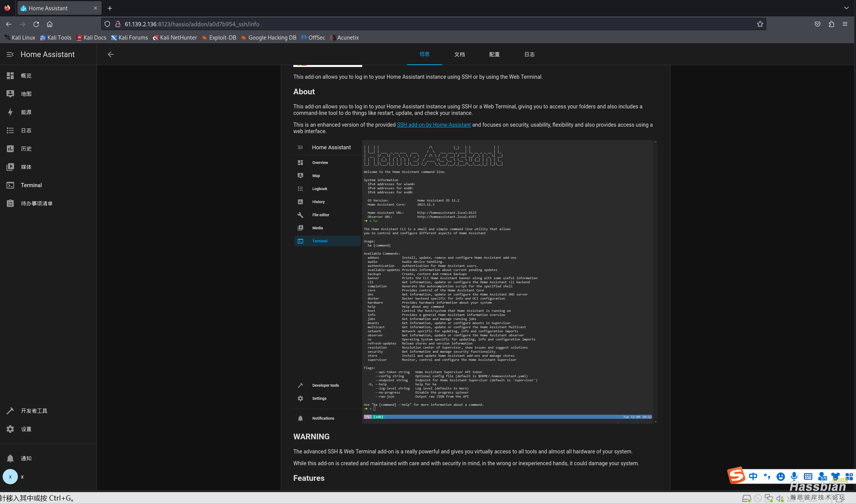Open the OffSec bookmark

click(313, 38)
